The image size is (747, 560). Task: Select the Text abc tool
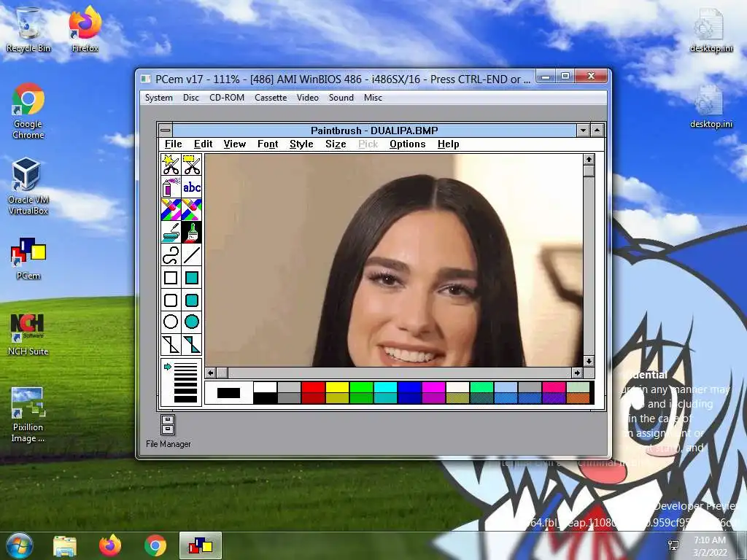point(192,187)
